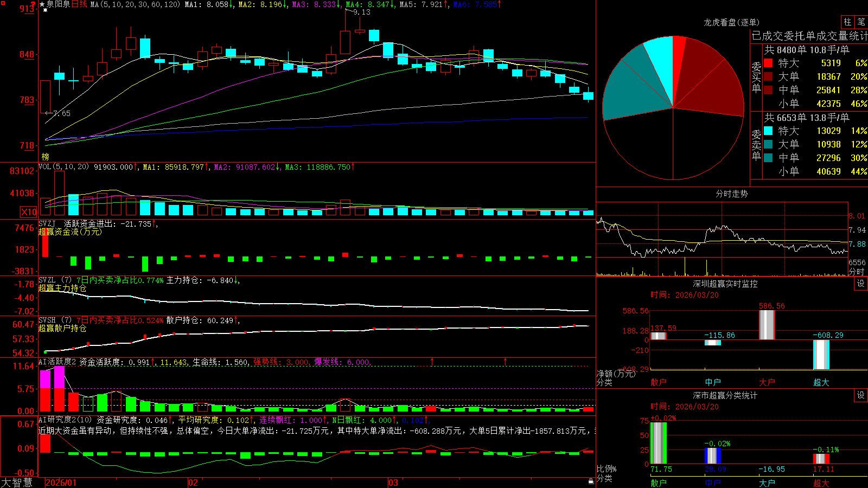Open MA(5,10,20,30,60,120) indicator parameters
This screenshot has height=488, width=868.
click(x=135, y=4)
